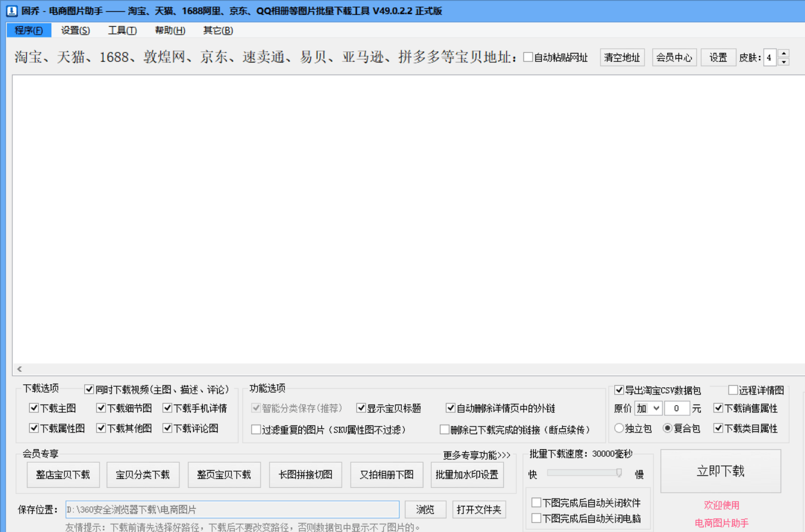This screenshot has height=532, width=805.
Task: Uncheck 导出淘宝CSV数据包
Action: pyautogui.click(x=619, y=391)
